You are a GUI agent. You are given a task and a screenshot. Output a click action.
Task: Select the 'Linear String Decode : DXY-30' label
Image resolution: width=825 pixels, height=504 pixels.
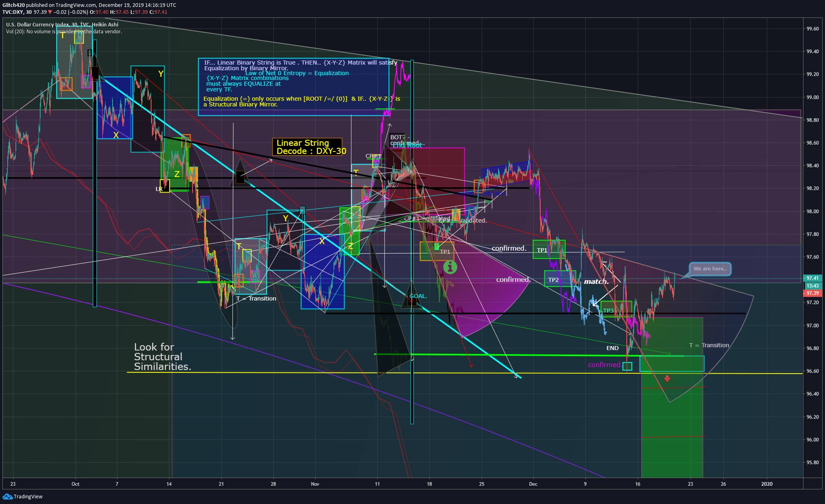pyautogui.click(x=307, y=147)
